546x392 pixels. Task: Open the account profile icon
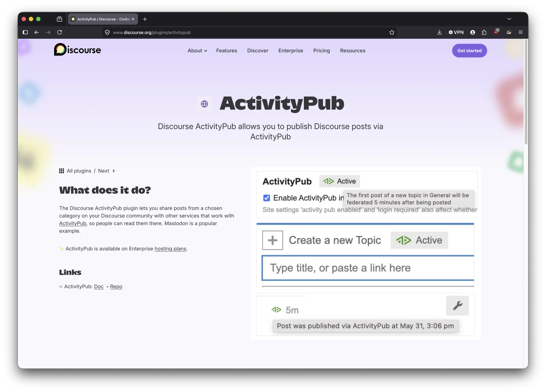473,32
